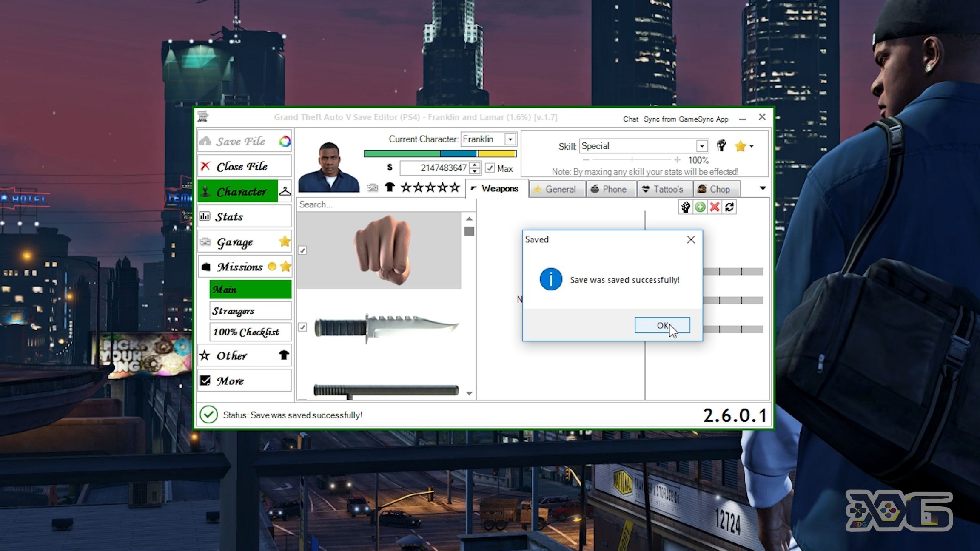
Task: Increase money with the up stepper arrow
Action: coord(475,165)
